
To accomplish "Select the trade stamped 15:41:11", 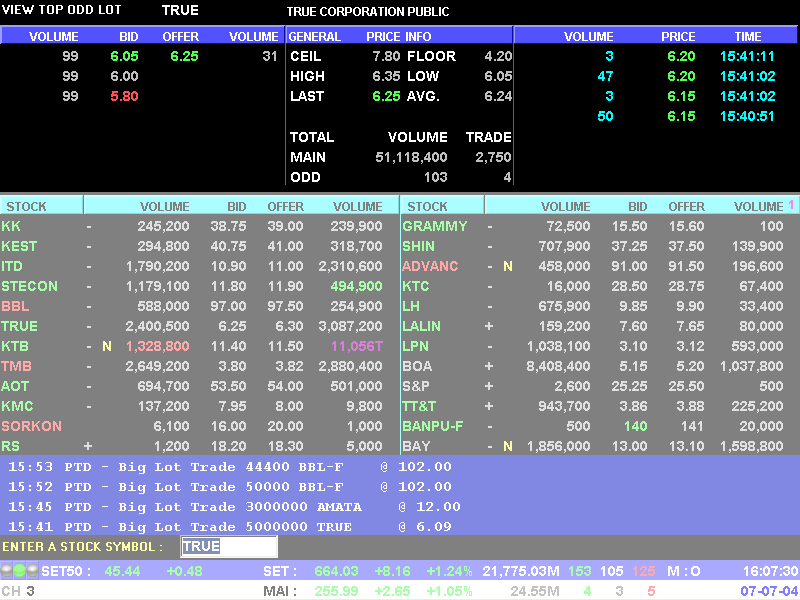I will tap(747, 56).
